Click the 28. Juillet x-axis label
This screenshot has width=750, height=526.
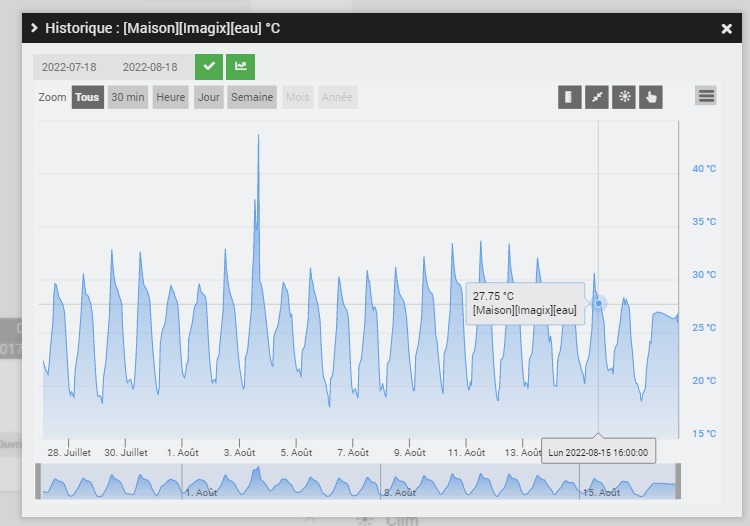pos(69,452)
